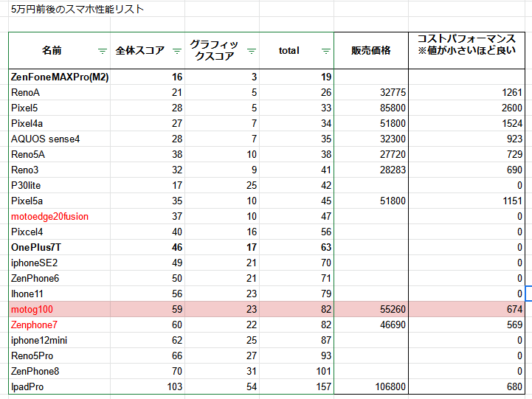Click the highlighted motog100 cell
This screenshot has height=399, width=532.
[60, 309]
